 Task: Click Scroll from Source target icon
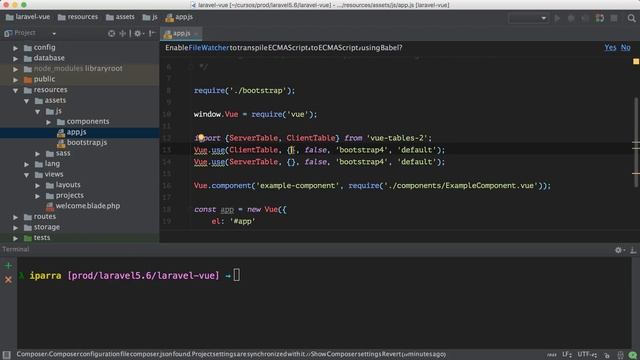pos(111,33)
